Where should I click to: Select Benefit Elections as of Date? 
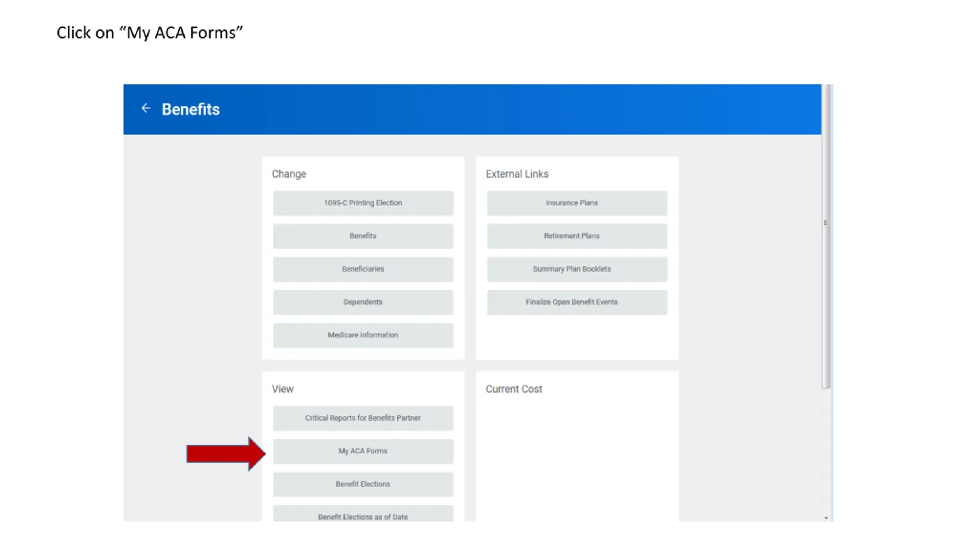[363, 514]
